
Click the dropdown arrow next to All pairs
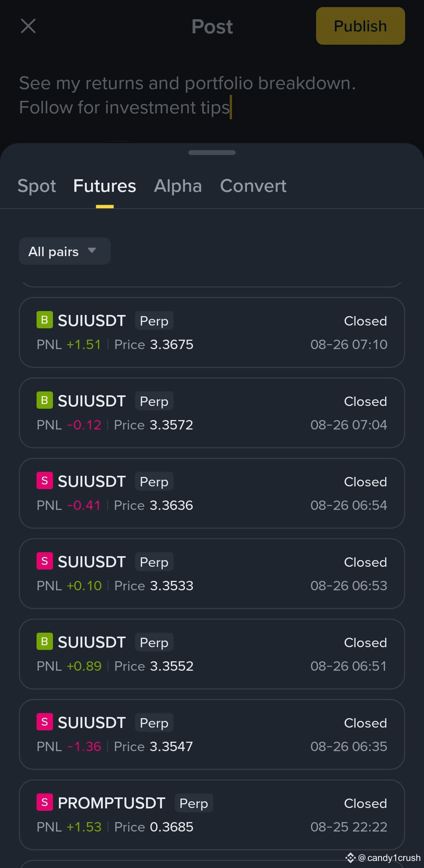[92, 250]
